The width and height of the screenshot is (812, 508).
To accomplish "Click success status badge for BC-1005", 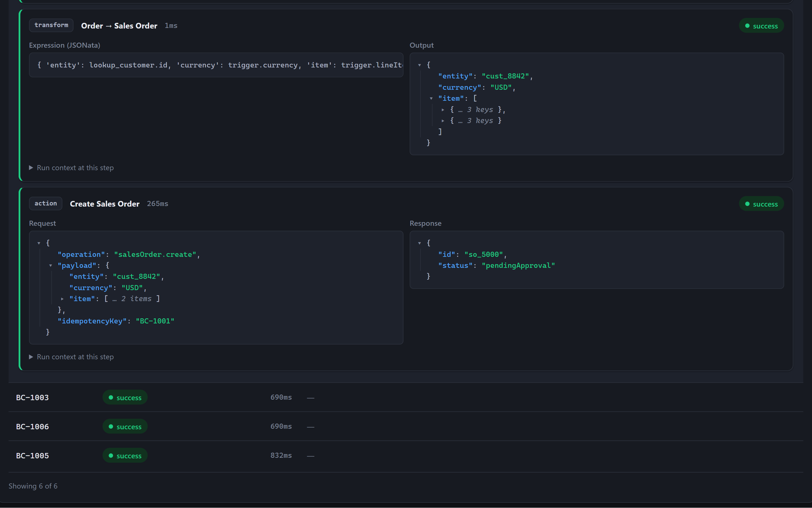I will [125, 456].
